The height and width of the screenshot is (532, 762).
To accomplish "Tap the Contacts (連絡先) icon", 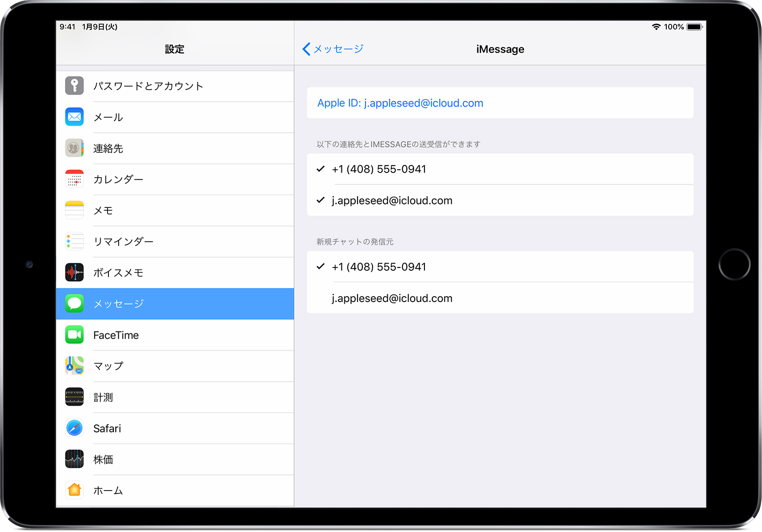I will pyautogui.click(x=74, y=148).
